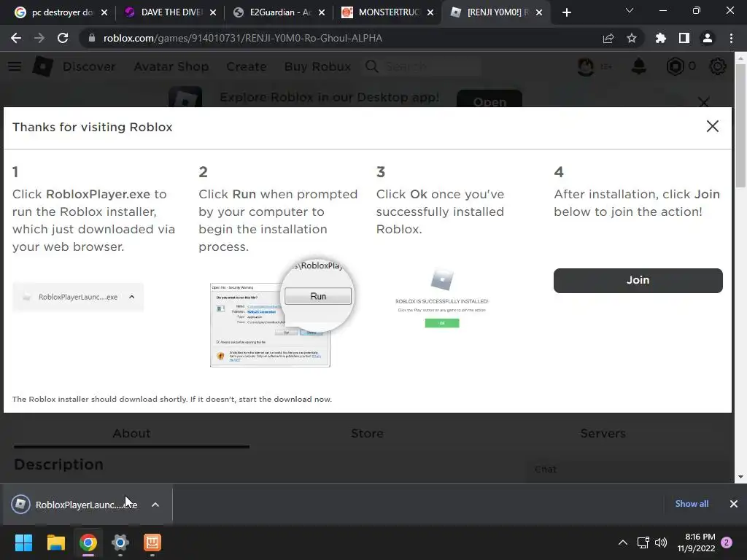This screenshot has width=747, height=560.
Task: Click the Roblox logo icon
Action: pyautogui.click(x=42, y=66)
